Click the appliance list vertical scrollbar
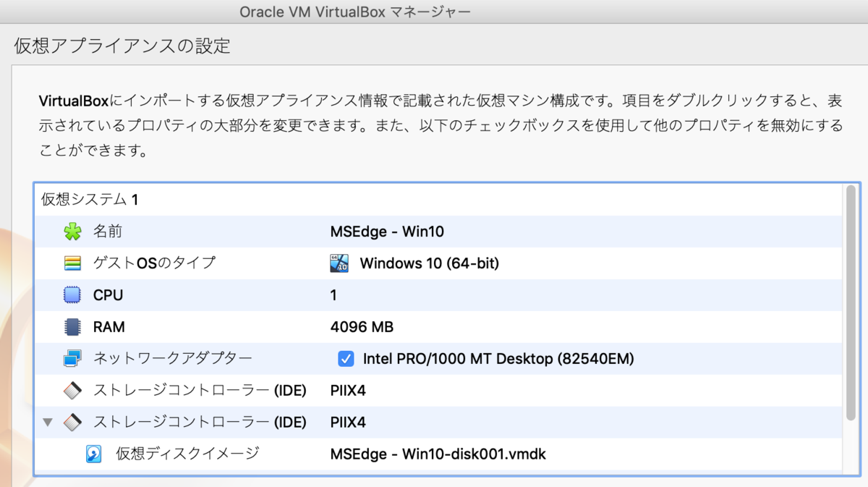 [x=851, y=304]
